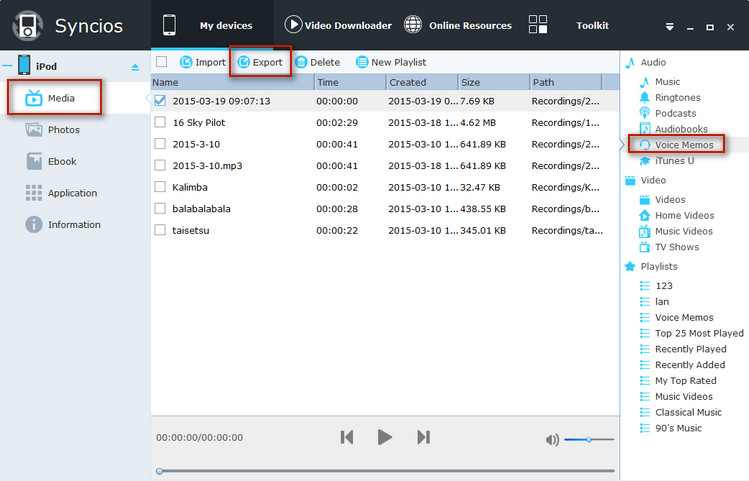This screenshot has width=749, height=481.
Task: Create a New Playlist
Action: 390,62
